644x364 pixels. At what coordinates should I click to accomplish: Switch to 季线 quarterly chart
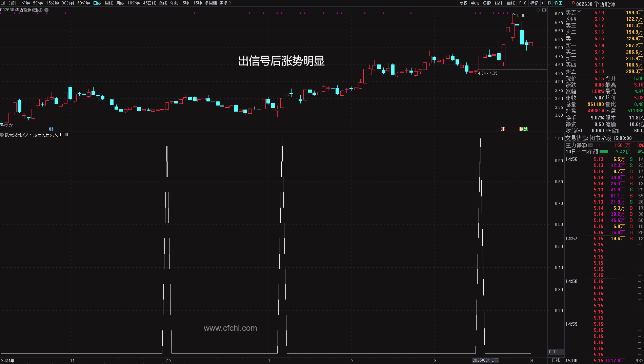point(163,3)
